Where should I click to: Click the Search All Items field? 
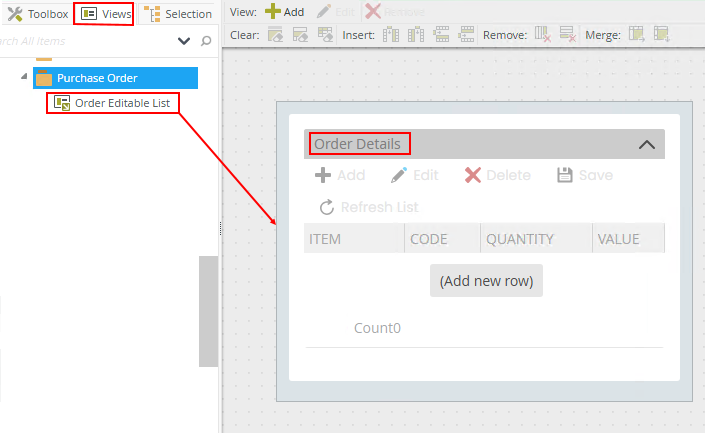point(85,41)
